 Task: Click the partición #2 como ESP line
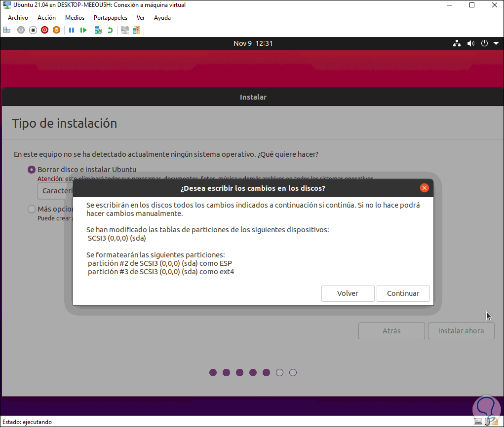160,263
